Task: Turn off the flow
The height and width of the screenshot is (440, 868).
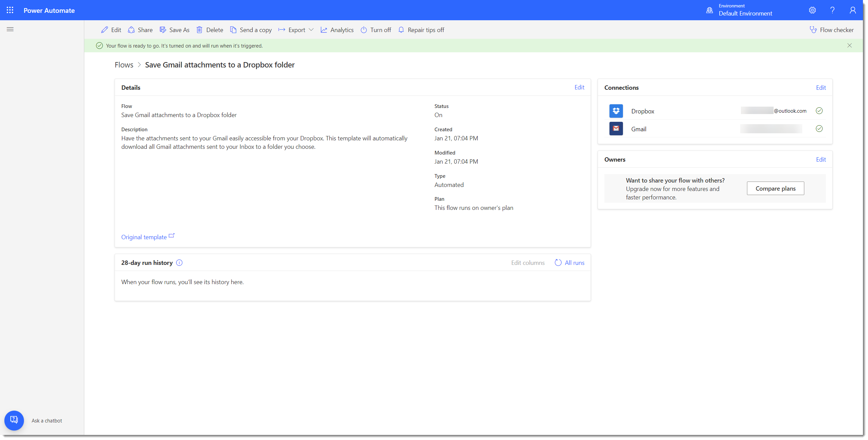Action: [x=376, y=30]
